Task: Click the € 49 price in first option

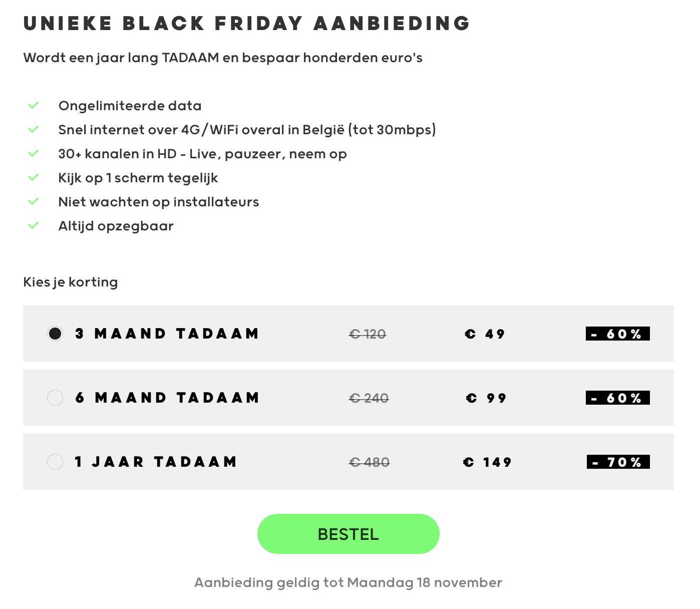Action: click(485, 334)
